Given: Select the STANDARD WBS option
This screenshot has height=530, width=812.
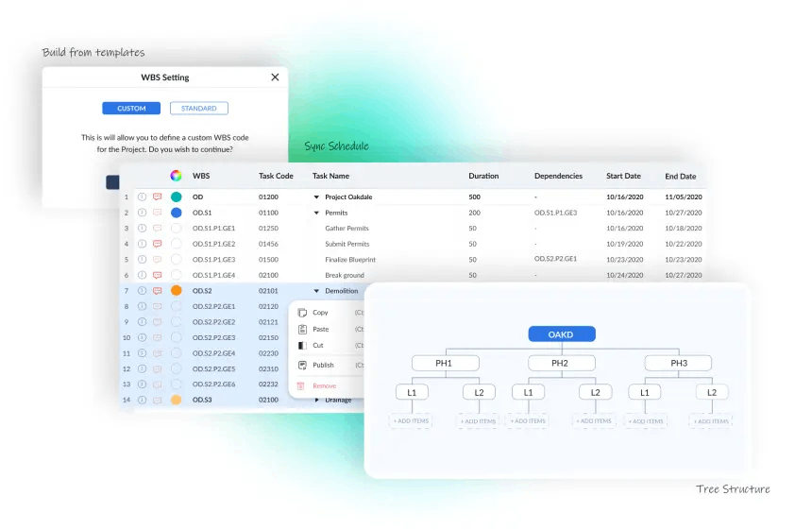Looking at the screenshot, I should click(199, 109).
